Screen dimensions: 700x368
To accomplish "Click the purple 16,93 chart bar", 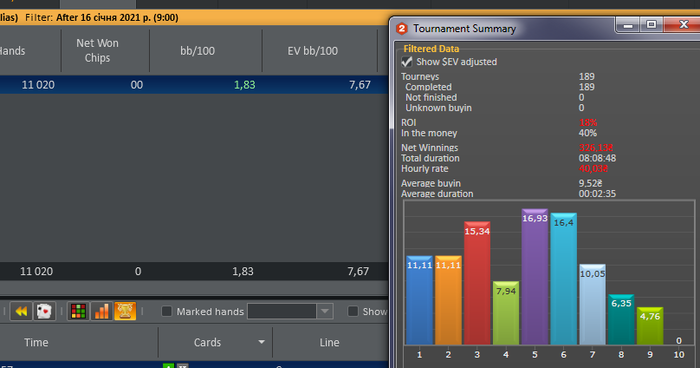I will pyautogui.click(x=535, y=277).
